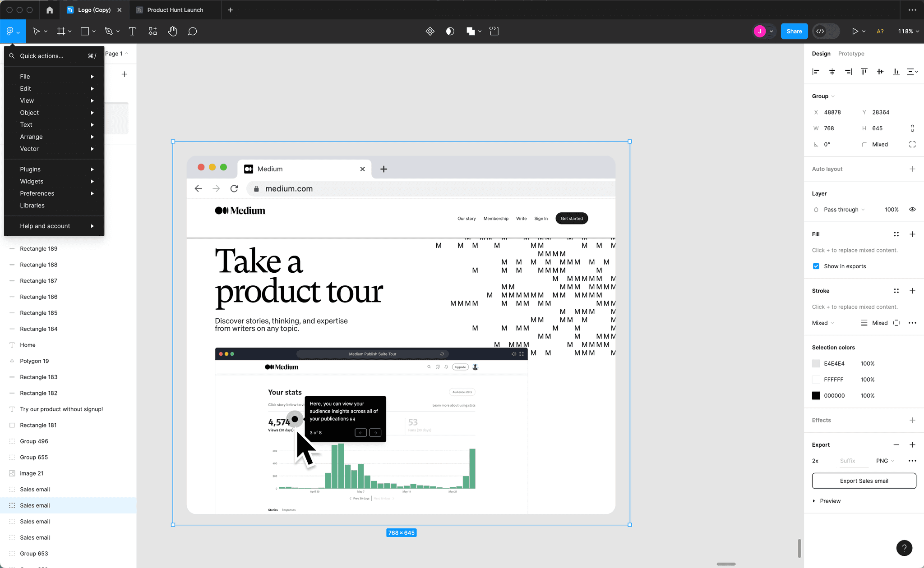This screenshot has height=568, width=924.
Task: Uncheck Show in exports
Action: tap(816, 266)
